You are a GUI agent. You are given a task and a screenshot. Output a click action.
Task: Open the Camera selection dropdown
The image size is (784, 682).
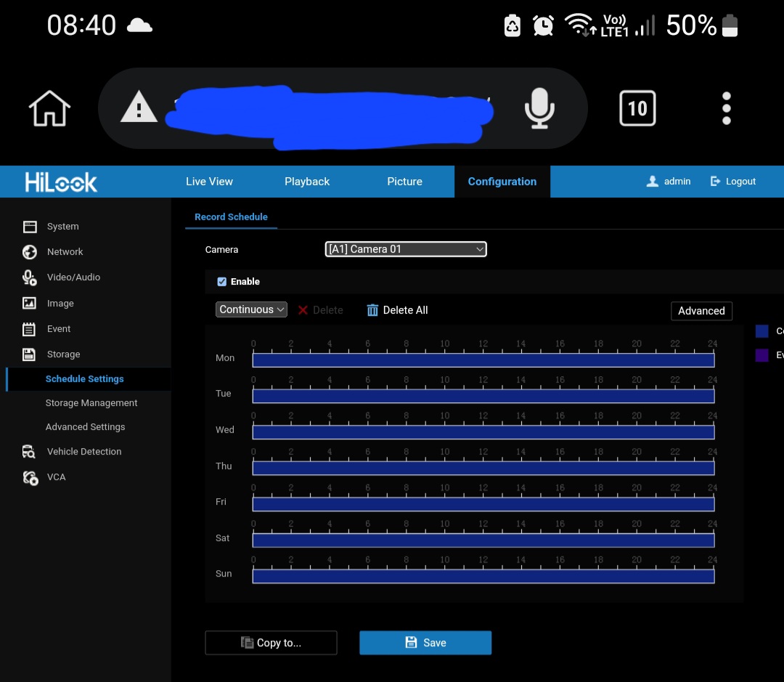[405, 249]
